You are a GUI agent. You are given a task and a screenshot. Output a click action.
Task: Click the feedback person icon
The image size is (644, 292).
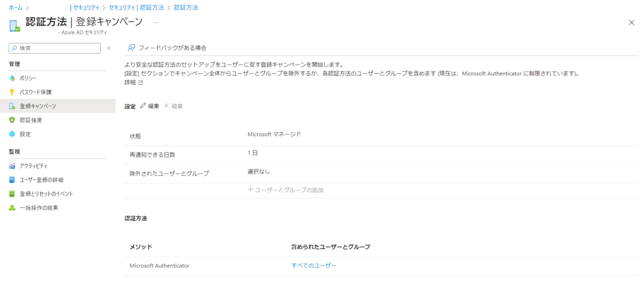131,48
